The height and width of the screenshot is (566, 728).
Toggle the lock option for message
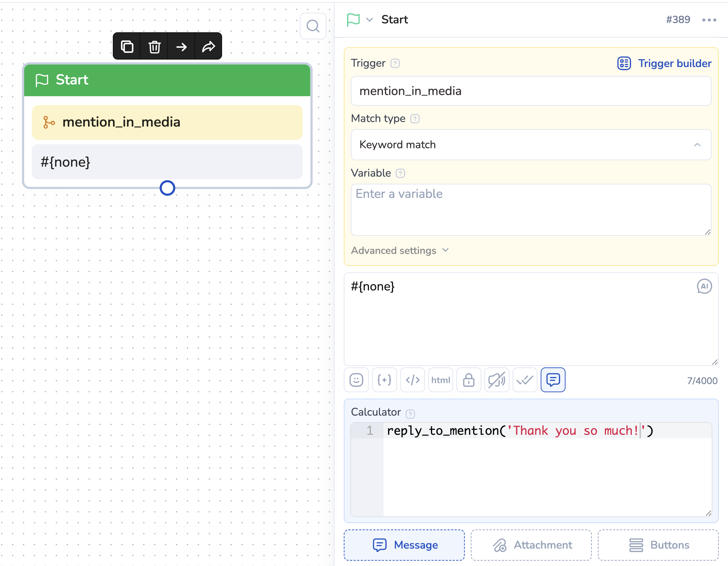[x=469, y=380]
